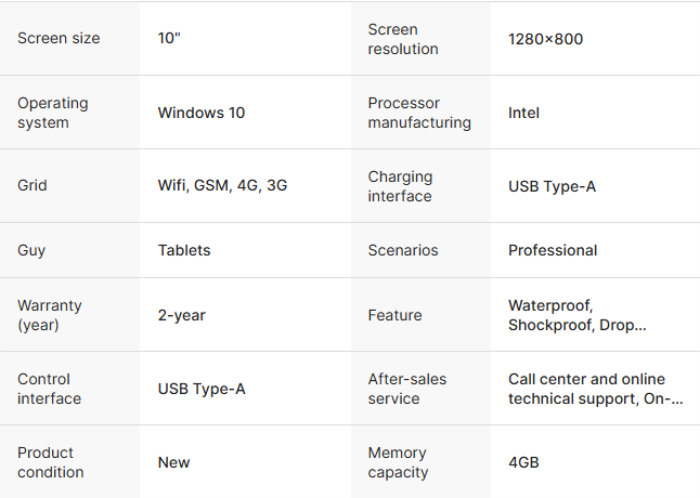Select the 2-year warranty value
Screen dimensions: 700x498
pos(182,315)
